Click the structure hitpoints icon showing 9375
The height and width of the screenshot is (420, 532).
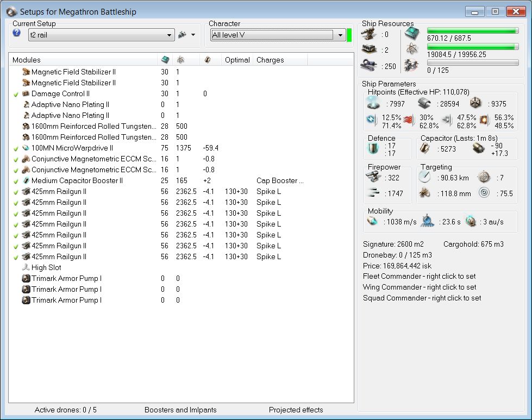(x=475, y=103)
